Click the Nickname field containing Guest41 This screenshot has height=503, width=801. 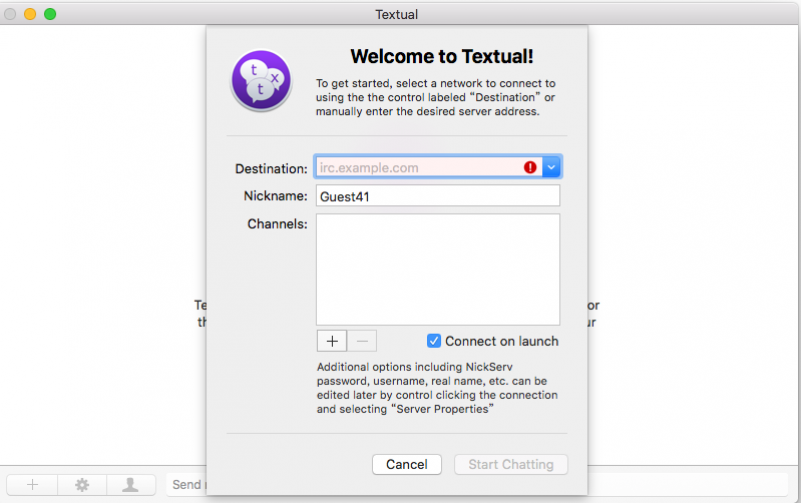(438, 196)
